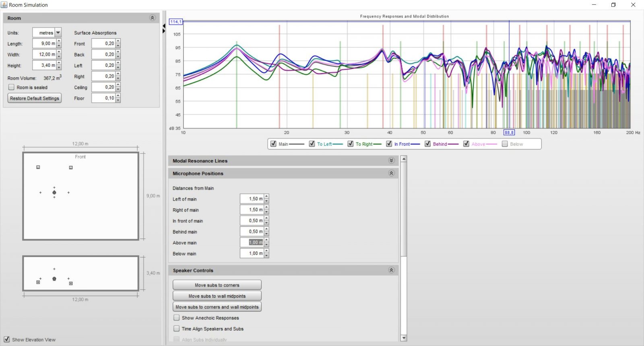Viewport: 644px width, 346px height.
Task: Collapse Microphone Positions section chevron
Action: (391, 173)
